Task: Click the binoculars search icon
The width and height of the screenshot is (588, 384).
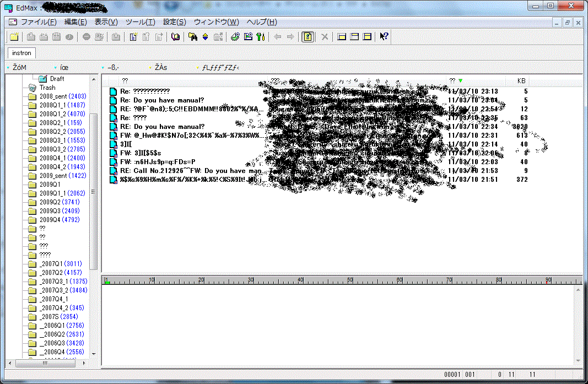Action: coord(192,37)
